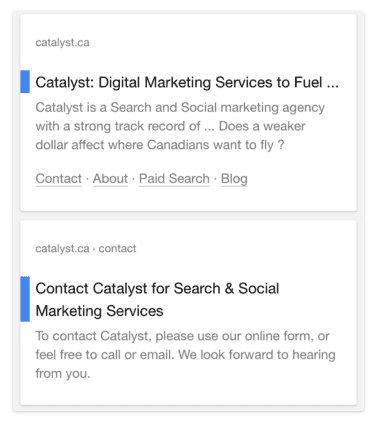The image size is (376, 423).
Task: Open the About sitelink
Action: 110,178
